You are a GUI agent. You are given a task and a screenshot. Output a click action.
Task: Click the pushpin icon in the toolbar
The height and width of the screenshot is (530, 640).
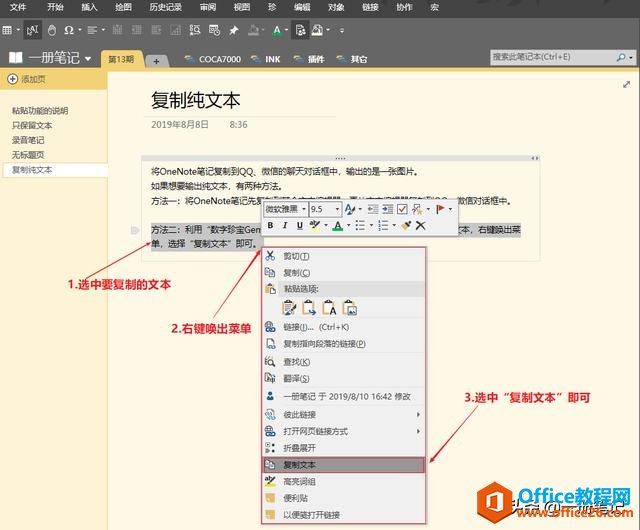(234, 30)
